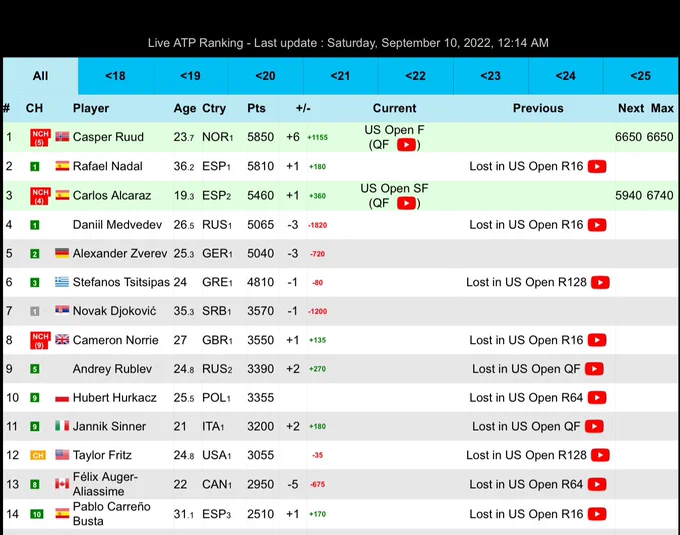This screenshot has height=535, width=680.
Task: Open Casper Ruud player link
Action: [x=108, y=137]
